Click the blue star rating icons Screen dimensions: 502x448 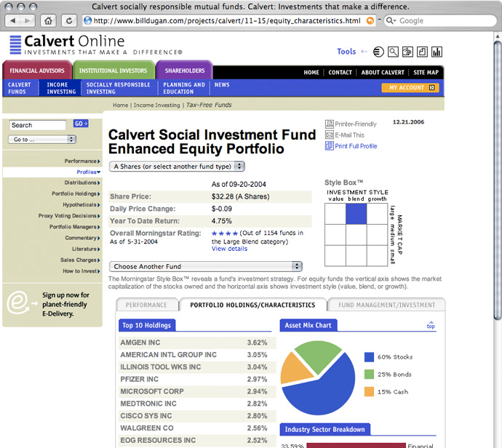[225, 233]
